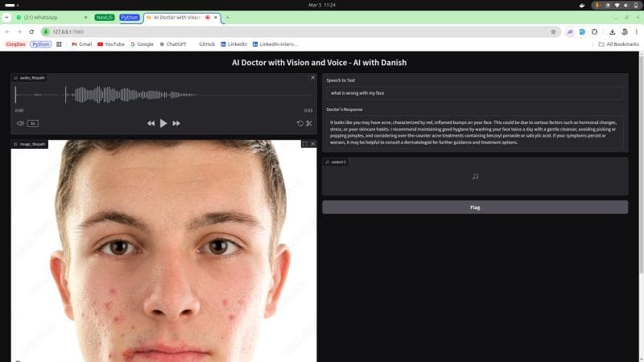
Task: Clear the uploaded face image
Action: point(313,144)
